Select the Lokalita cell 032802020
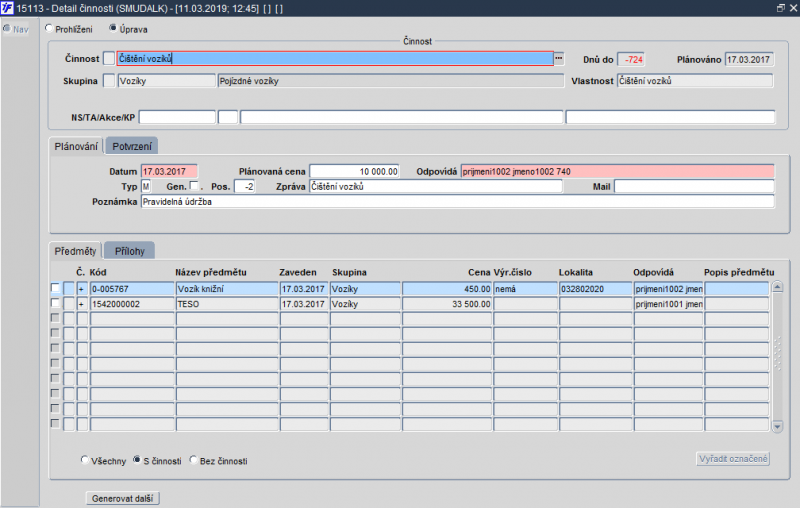Screen dimensions: 800x508 (595, 289)
